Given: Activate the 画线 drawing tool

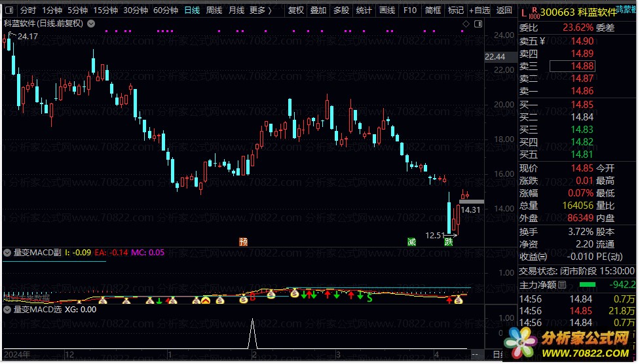Looking at the screenshot, I should [387, 10].
